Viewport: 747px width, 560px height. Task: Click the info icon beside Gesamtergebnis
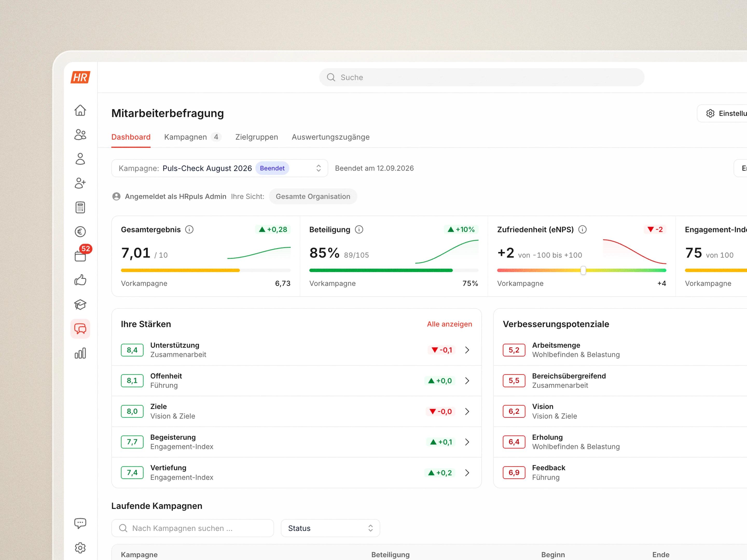189,229
